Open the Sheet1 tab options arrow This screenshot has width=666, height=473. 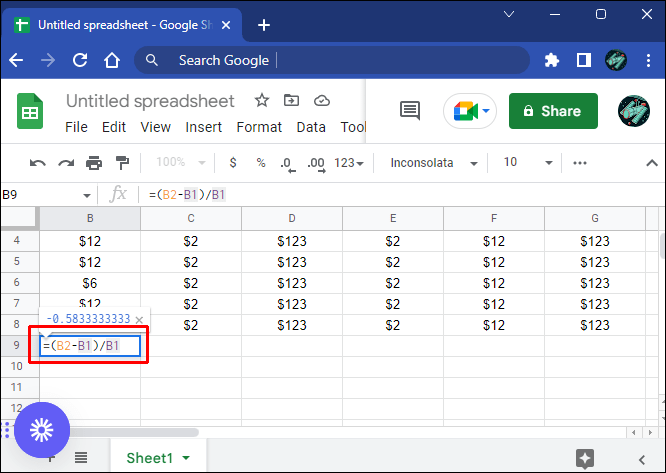tap(186, 458)
